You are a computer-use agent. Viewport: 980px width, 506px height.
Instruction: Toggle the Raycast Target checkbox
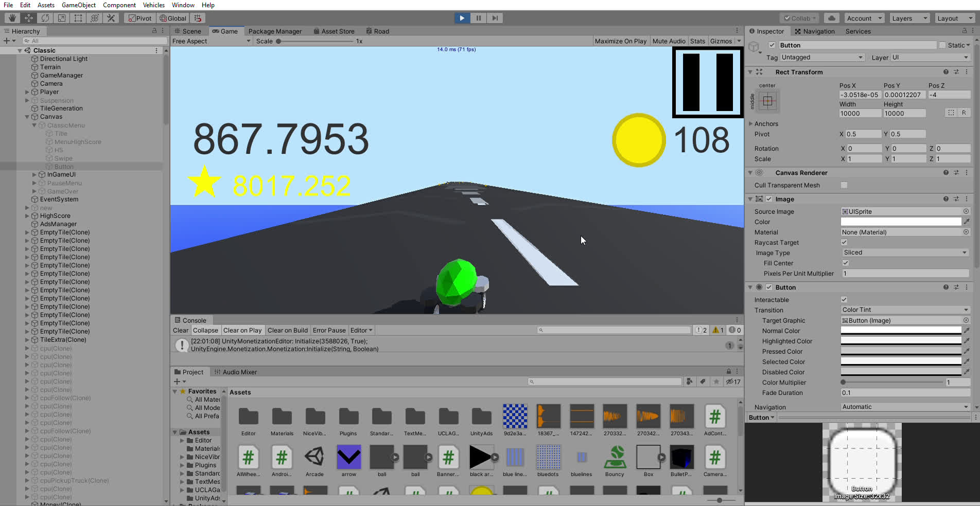844,242
